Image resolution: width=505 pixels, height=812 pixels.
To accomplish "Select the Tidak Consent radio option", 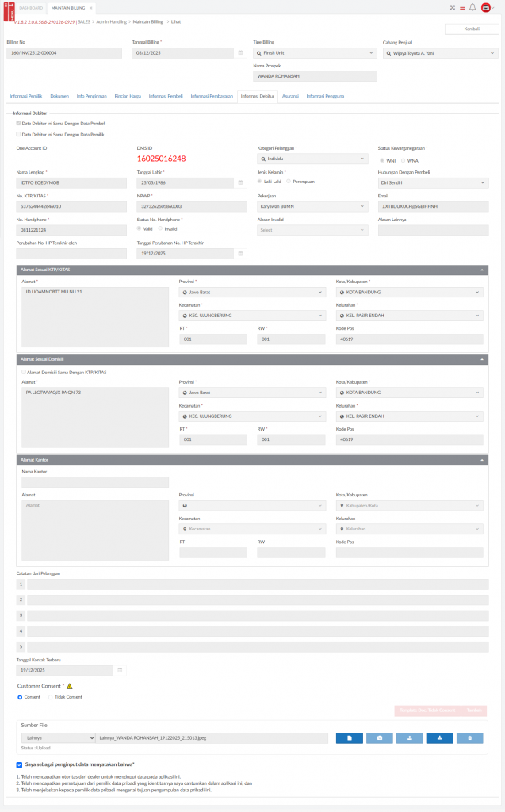I will (51, 697).
